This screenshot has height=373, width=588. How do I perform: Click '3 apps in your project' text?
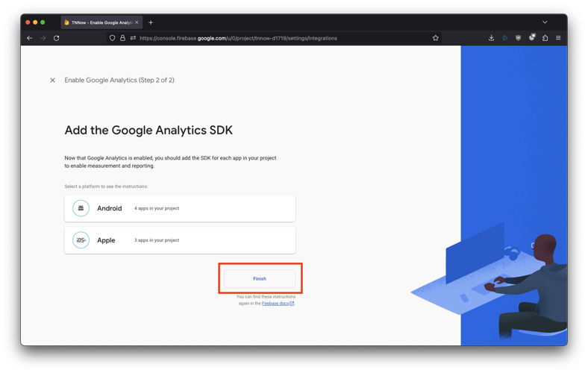157,240
